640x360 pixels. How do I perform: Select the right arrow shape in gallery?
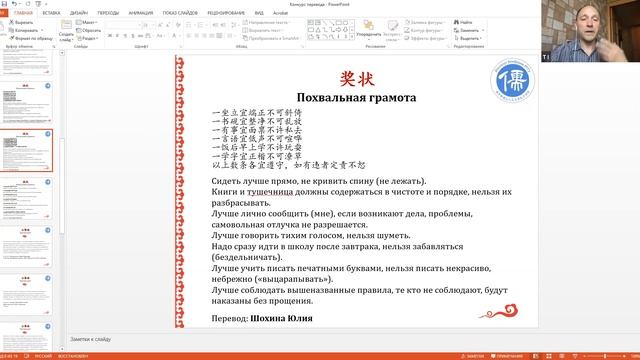click(x=338, y=30)
